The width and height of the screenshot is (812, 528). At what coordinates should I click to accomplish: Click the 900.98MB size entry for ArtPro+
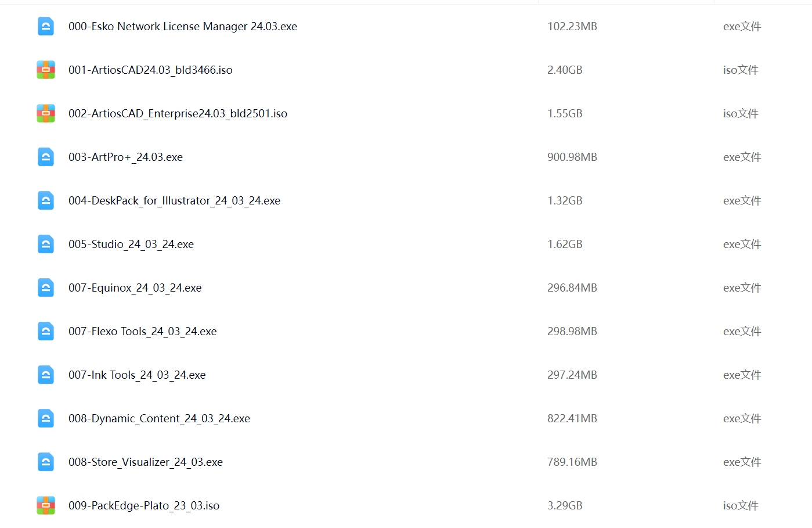(x=572, y=157)
